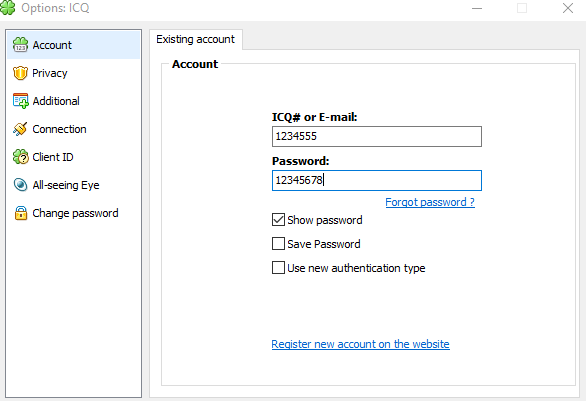
Task: Click the Account clover icon in sidebar
Action: click(x=20, y=45)
